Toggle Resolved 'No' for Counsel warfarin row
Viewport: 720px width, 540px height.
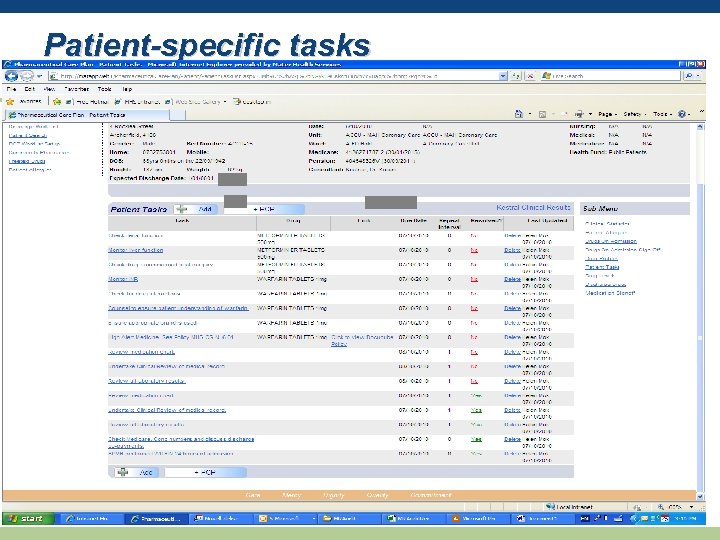[474, 308]
